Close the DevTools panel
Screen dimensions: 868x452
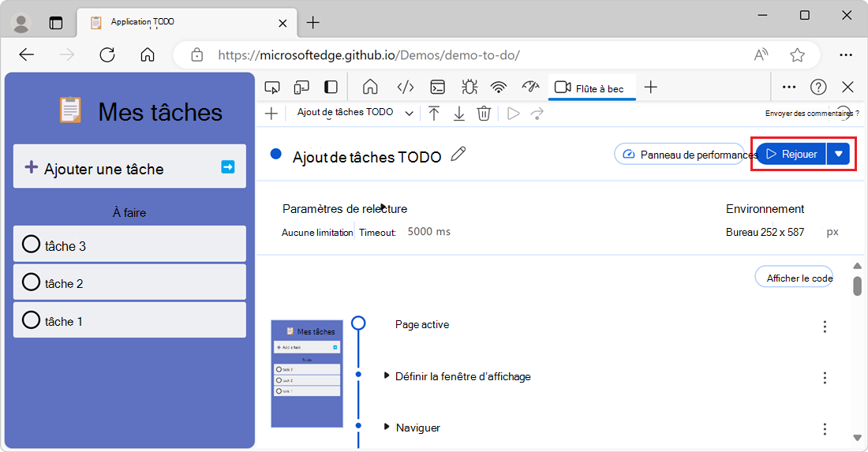click(847, 87)
